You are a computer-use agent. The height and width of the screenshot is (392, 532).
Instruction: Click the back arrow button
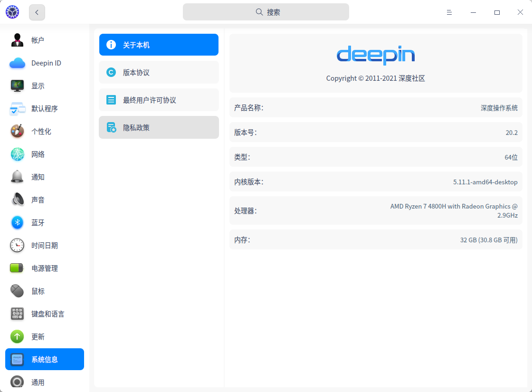[x=37, y=13]
